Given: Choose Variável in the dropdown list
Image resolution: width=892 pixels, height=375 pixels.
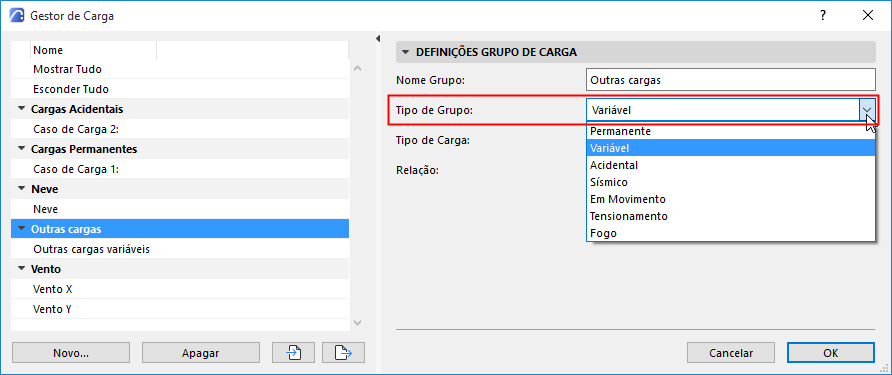Looking at the screenshot, I should click(x=730, y=148).
